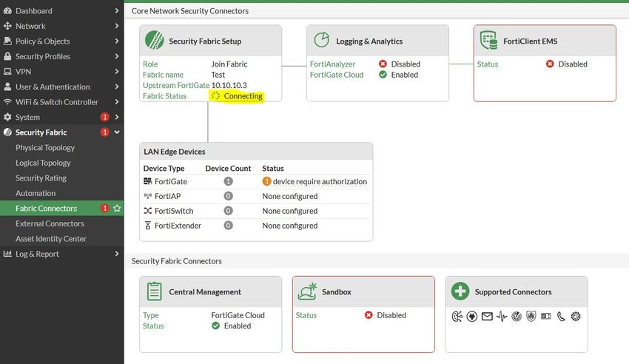
Task: Click the FortiSwitch device row icon
Action: [x=147, y=211]
